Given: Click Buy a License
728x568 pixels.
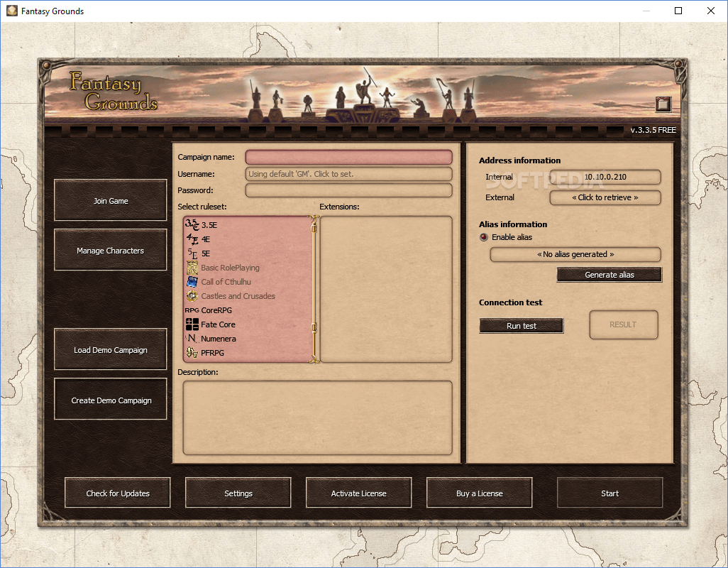Looking at the screenshot, I should [x=479, y=493].
